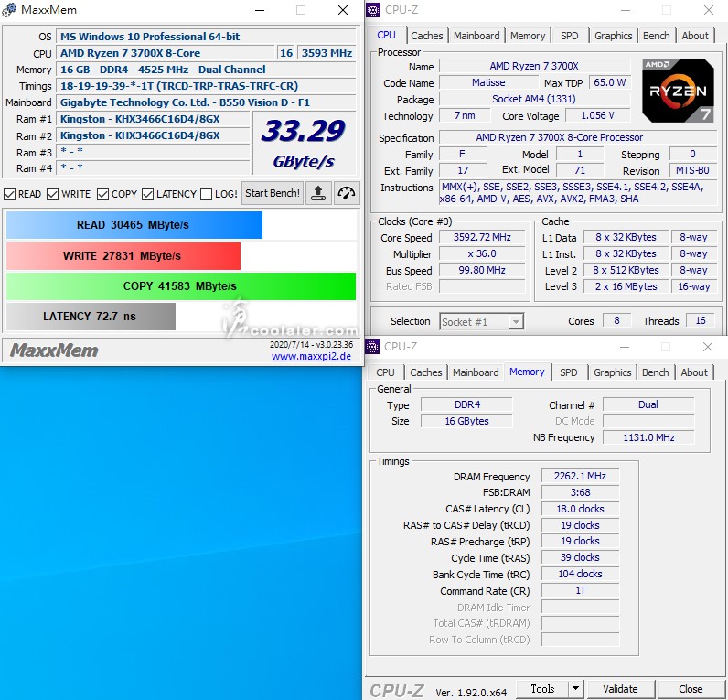The width and height of the screenshot is (728, 700).
Task: Switch to SPD tab in upper CPU-Z window
Action: pos(569,36)
